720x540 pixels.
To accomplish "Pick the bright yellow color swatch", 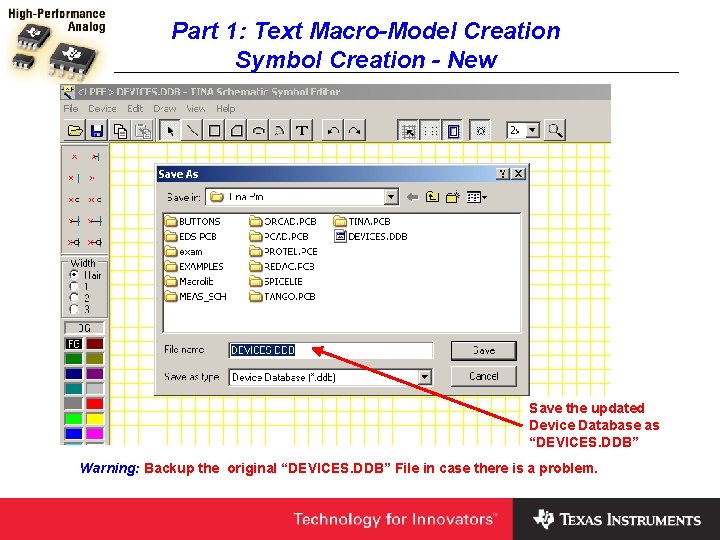I will (x=95, y=418).
